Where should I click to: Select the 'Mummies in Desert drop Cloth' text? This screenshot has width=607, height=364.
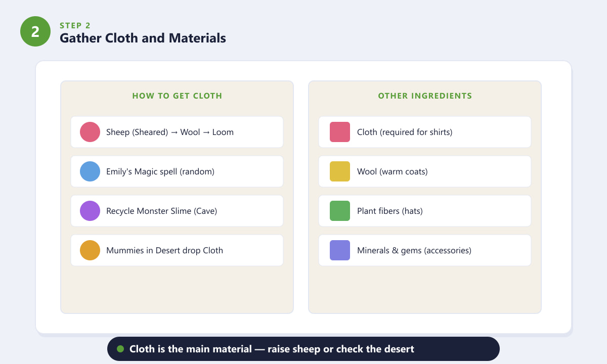[164, 250]
